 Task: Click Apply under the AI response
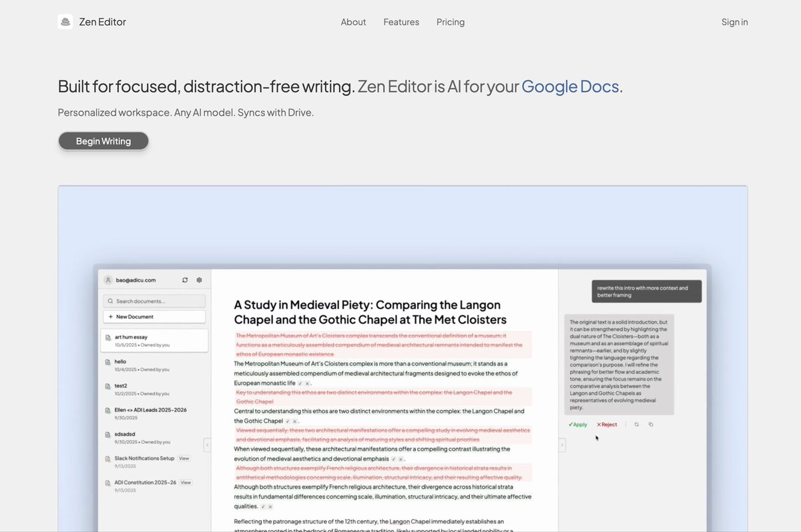pos(577,425)
